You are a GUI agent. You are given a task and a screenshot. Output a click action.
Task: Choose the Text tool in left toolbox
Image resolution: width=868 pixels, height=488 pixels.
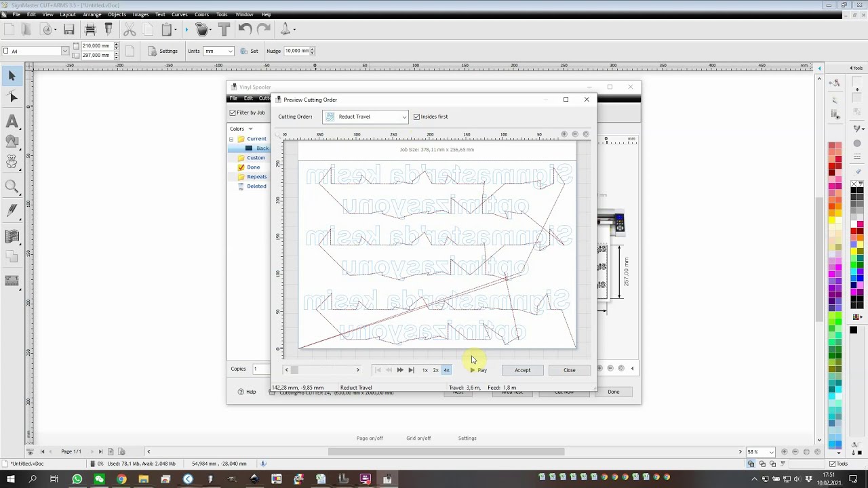[12, 121]
